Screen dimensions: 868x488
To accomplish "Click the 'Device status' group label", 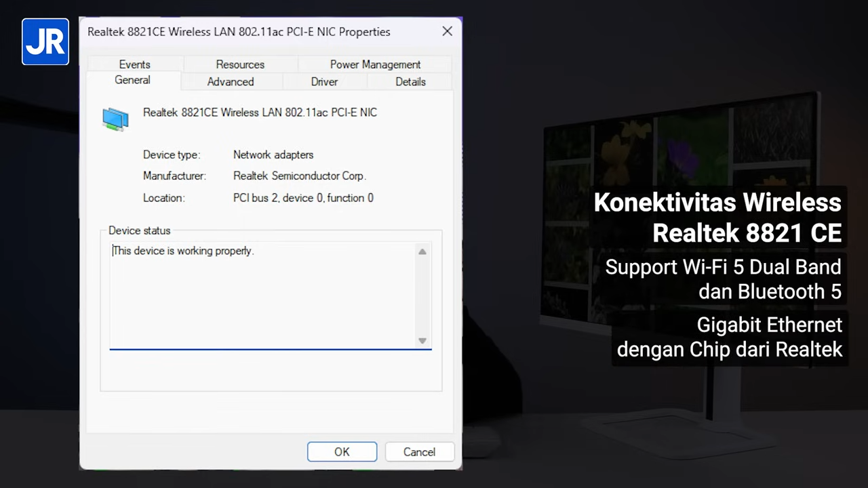I will pos(139,230).
